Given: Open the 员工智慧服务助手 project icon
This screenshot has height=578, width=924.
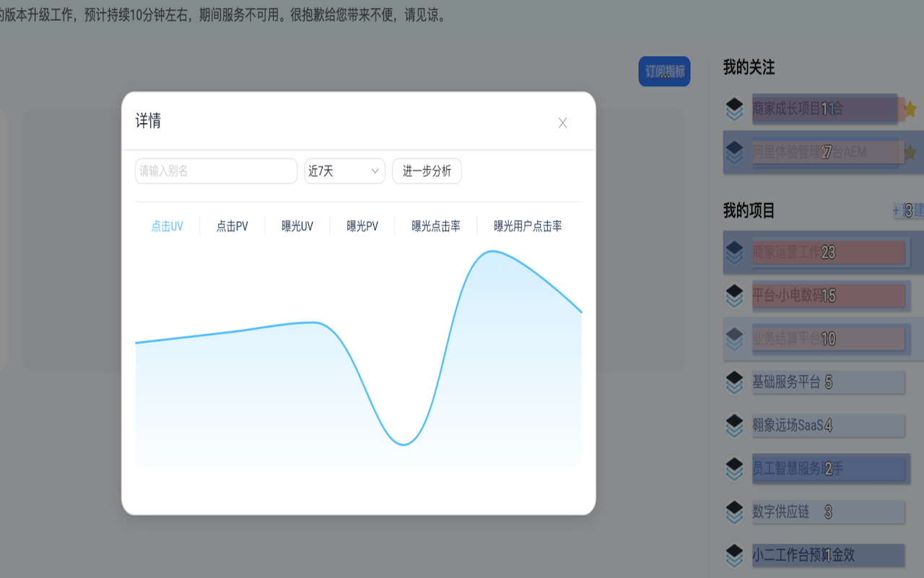Looking at the screenshot, I should [x=734, y=469].
